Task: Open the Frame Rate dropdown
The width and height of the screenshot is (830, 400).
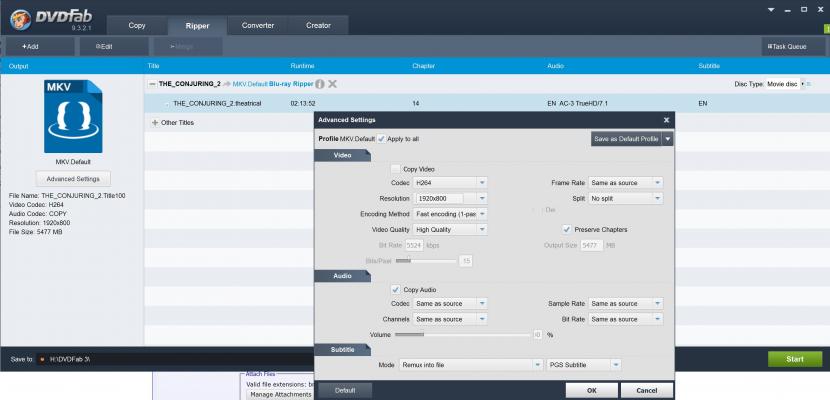Action: coord(657,183)
